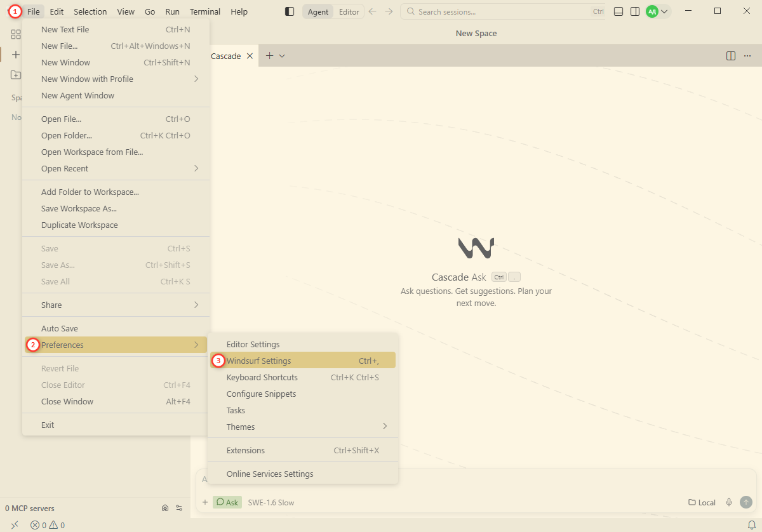Click the forward navigation arrow
The height and width of the screenshot is (532, 762).
[x=389, y=11]
